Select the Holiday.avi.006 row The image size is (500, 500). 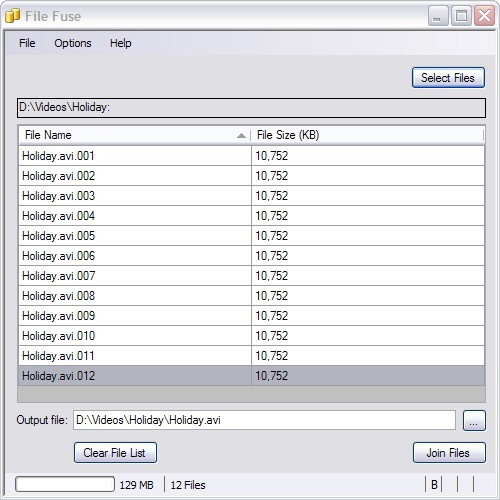(251, 256)
